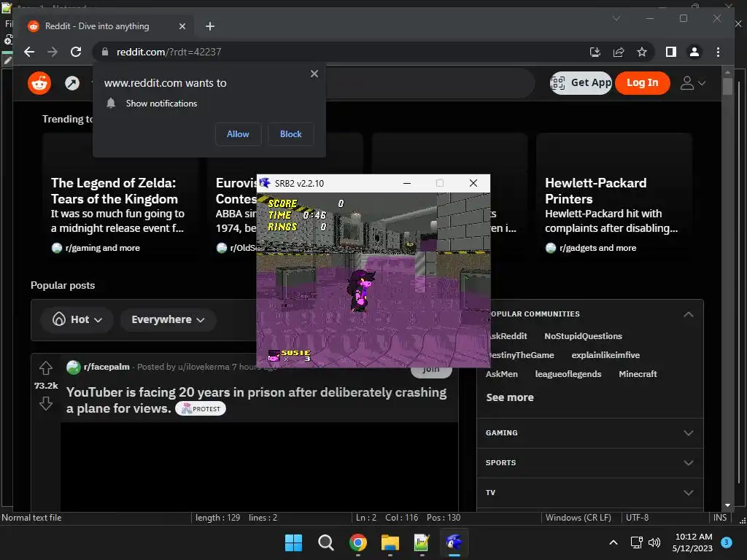Open the volume tray icon
The width and height of the screenshot is (747, 560).
(x=654, y=542)
